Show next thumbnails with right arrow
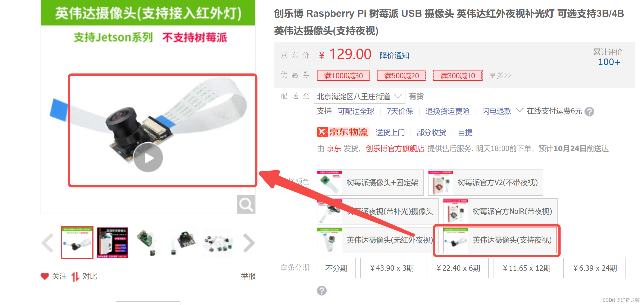Viewport: 644px width, 305px height. (249, 243)
